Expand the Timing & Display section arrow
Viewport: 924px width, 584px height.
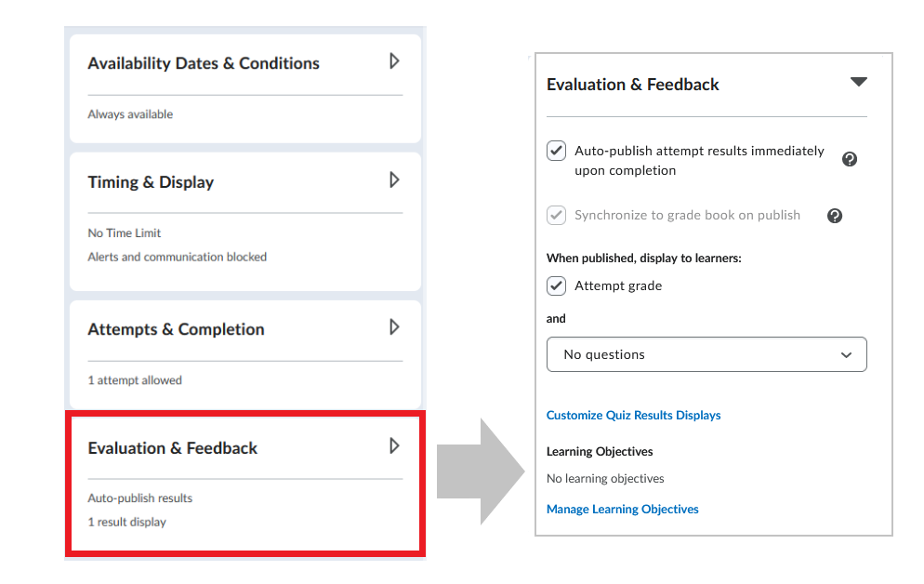(x=394, y=179)
